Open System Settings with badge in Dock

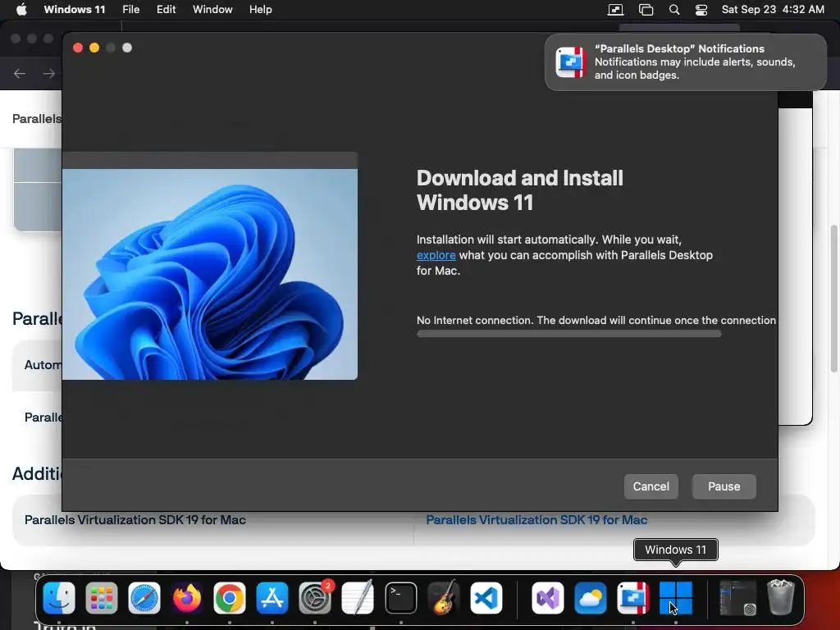315,597
